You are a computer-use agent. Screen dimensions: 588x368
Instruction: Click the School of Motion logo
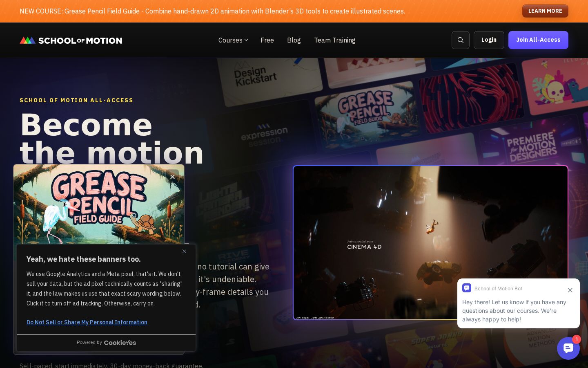point(71,40)
